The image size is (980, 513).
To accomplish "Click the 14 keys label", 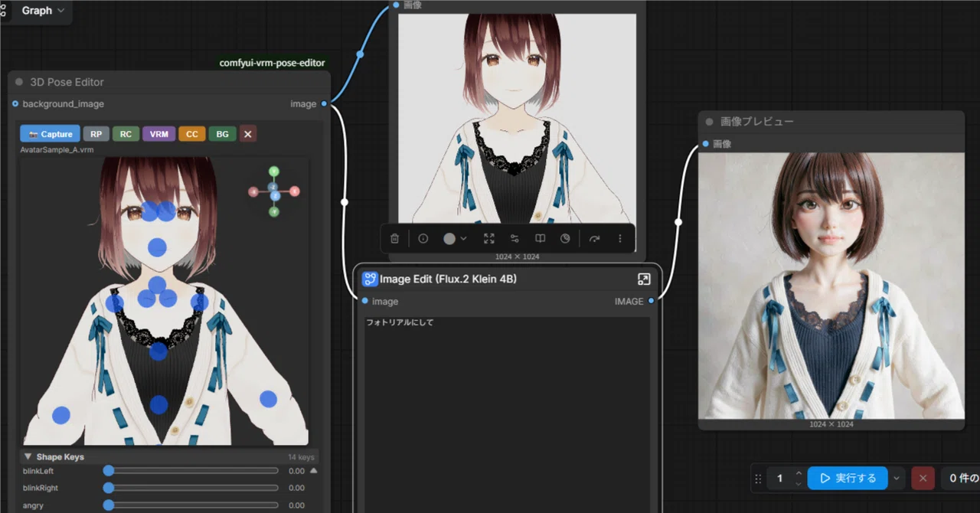I will click(x=301, y=457).
